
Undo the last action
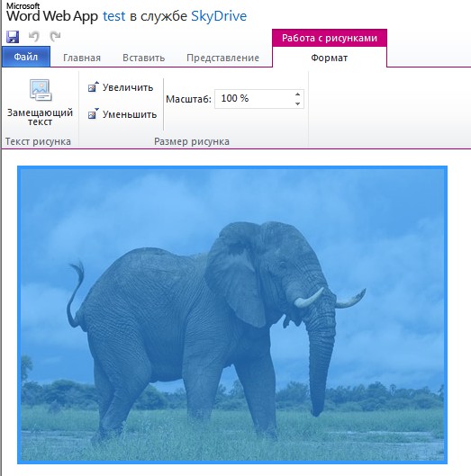click(33, 36)
